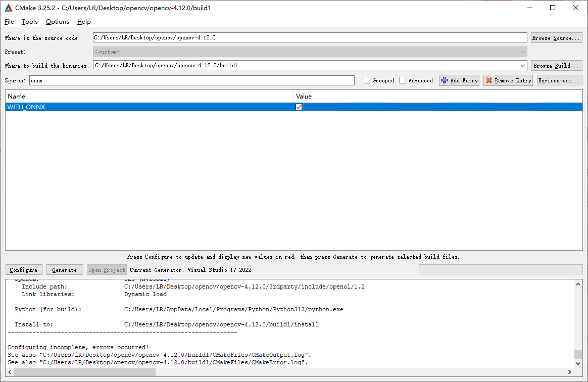
Task: Toggle the Grouped checkbox
Action: click(x=367, y=80)
